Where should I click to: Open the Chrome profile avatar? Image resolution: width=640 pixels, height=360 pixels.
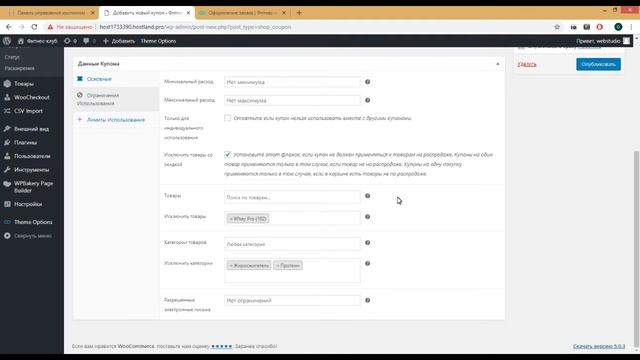[618, 27]
